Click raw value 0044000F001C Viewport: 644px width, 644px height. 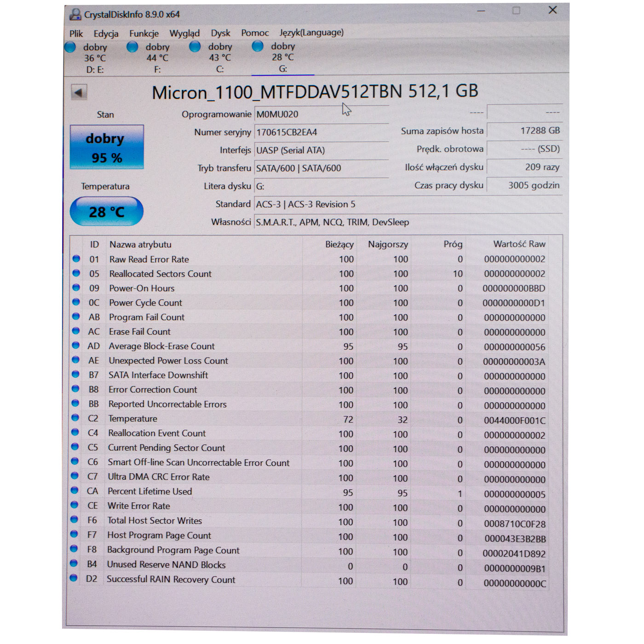click(514, 420)
